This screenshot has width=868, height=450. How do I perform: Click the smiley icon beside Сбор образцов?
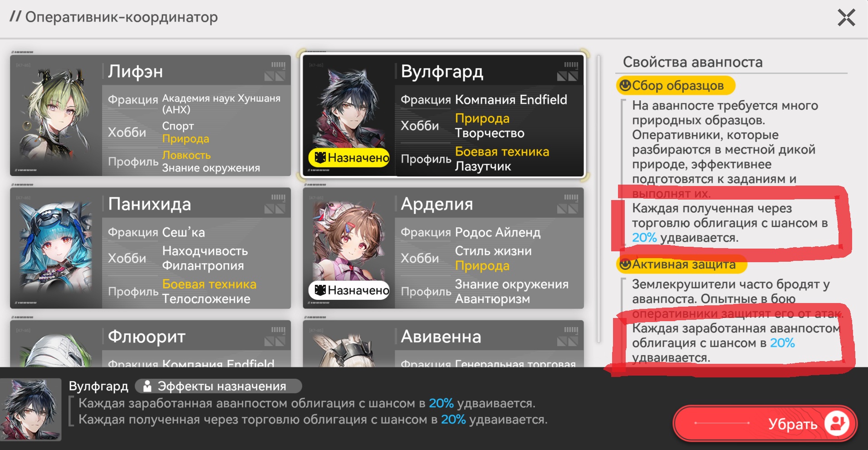pos(625,85)
